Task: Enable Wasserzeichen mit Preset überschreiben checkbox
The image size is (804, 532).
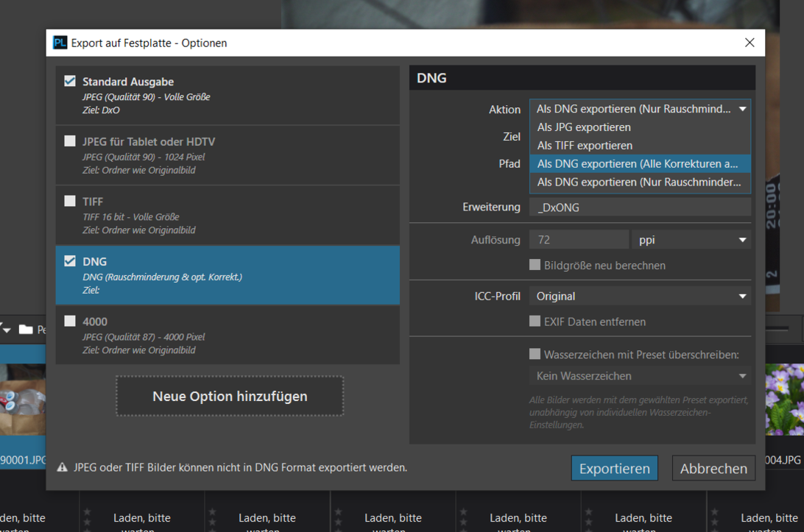Action: click(535, 354)
